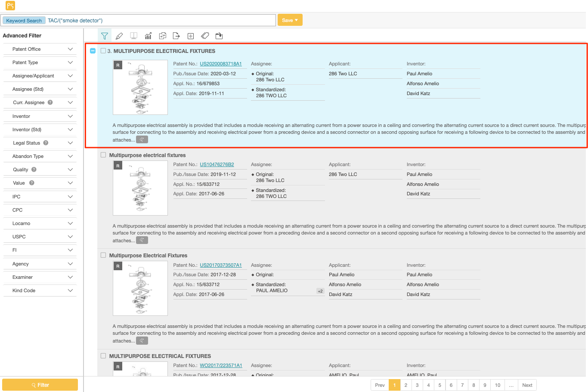588x392 pixels.
Task: Expand the IPC classification filter
Action: coord(40,197)
